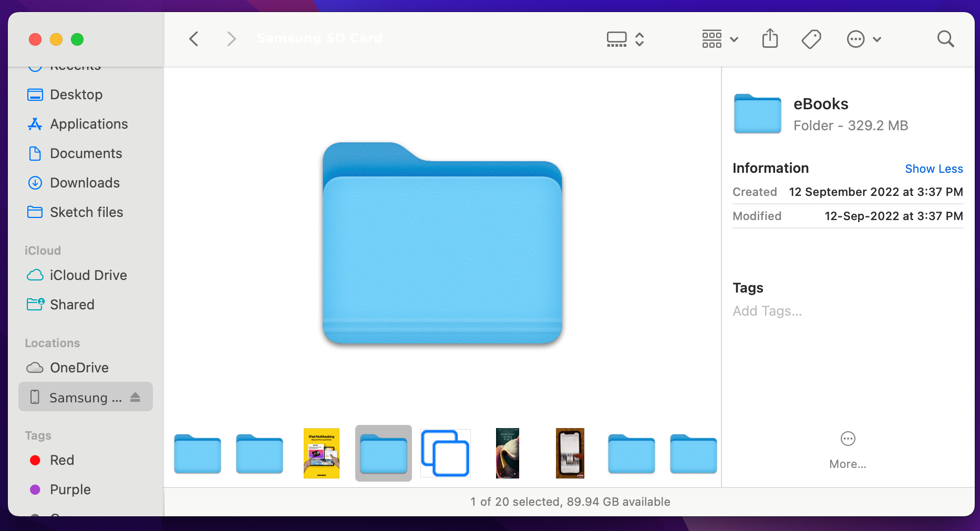Image resolution: width=980 pixels, height=531 pixels.
Task: Click the Add Tags field
Action: (767, 311)
